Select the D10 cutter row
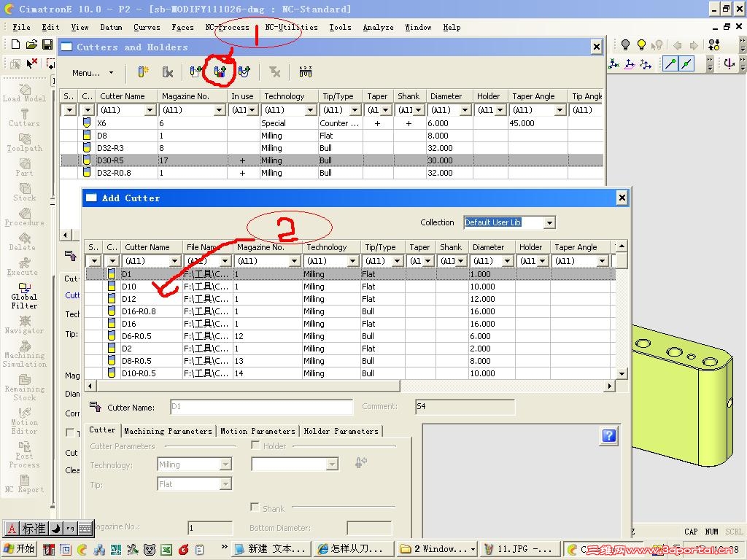747x560 pixels. pyautogui.click(x=350, y=287)
